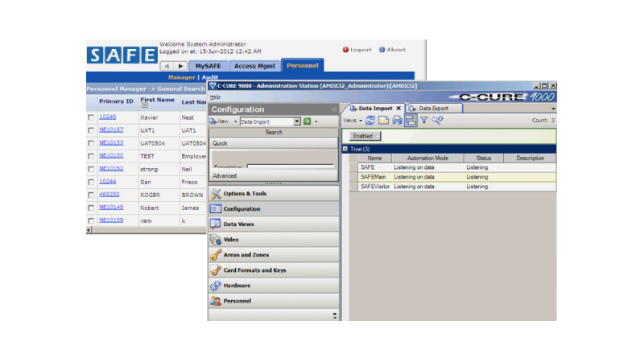Open the Access Mgmt tab
The image size is (644, 362).
[x=254, y=66]
